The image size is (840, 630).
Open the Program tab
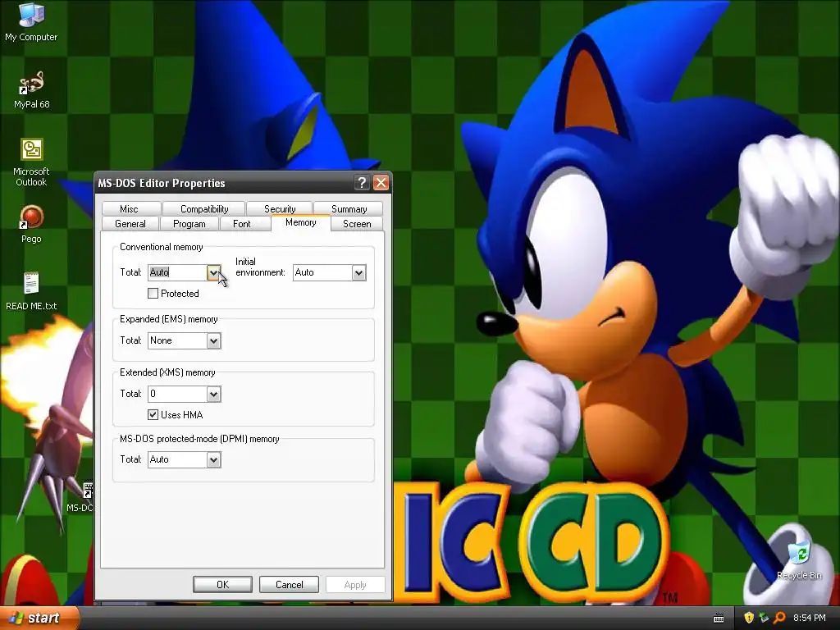189,223
